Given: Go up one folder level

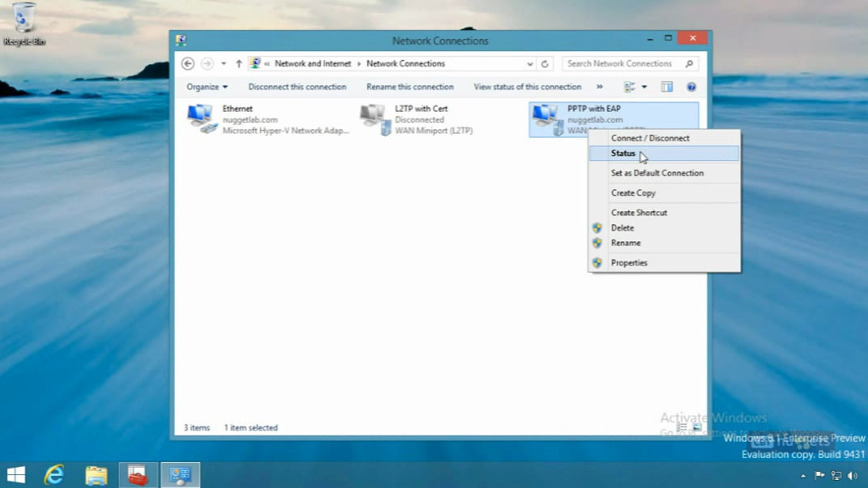Looking at the screenshot, I should point(239,64).
